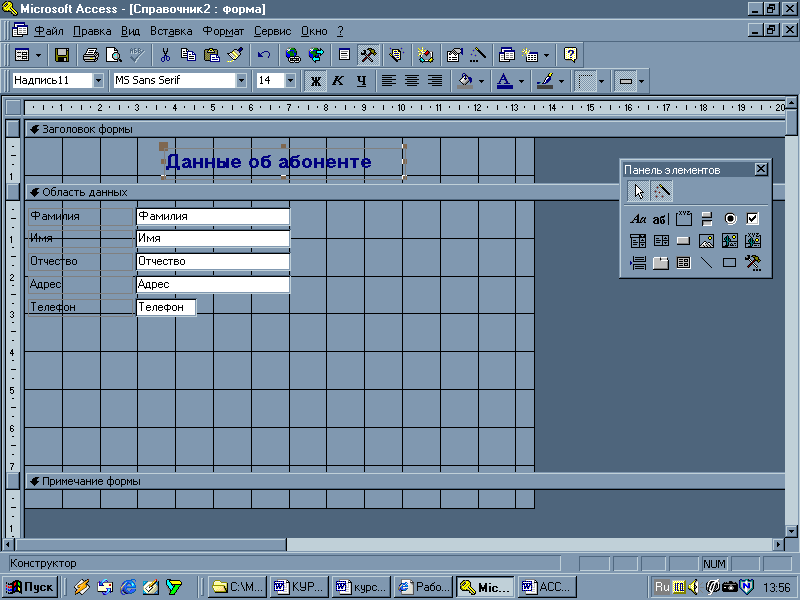
Task: Expand the font size 14 dropdown
Action: click(x=290, y=81)
